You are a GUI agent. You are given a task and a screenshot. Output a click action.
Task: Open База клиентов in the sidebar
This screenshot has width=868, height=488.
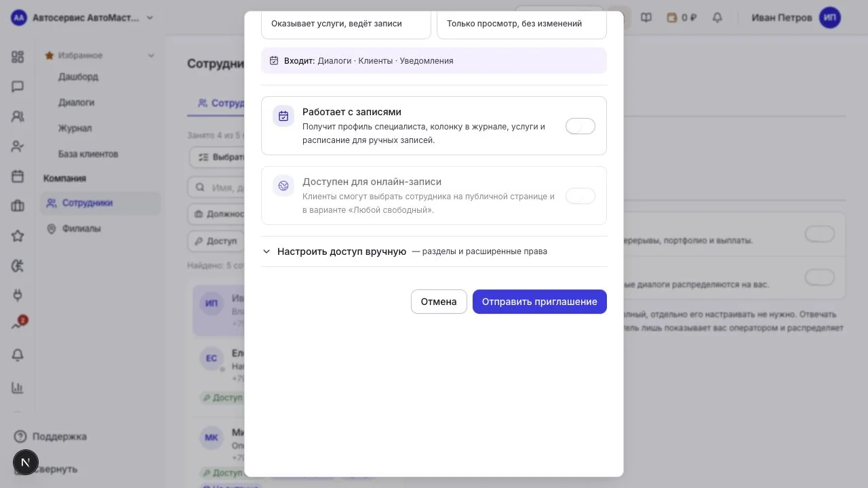click(88, 154)
